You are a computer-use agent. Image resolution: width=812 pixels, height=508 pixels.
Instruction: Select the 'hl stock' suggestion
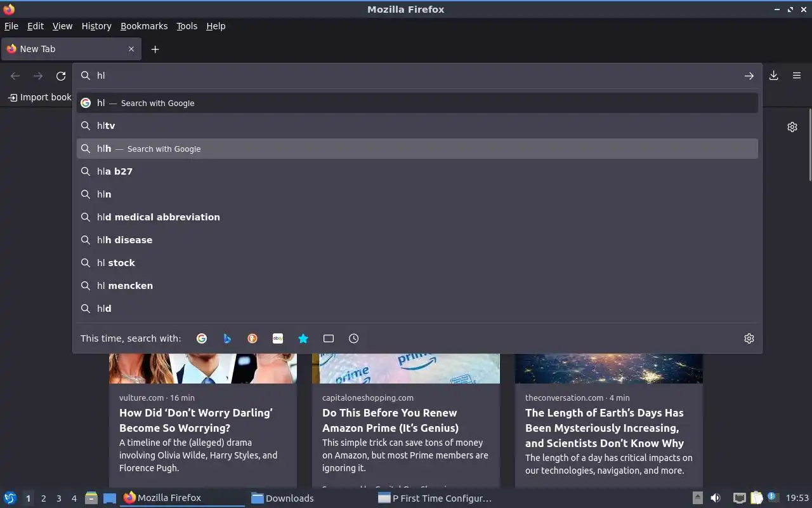click(417, 263)
